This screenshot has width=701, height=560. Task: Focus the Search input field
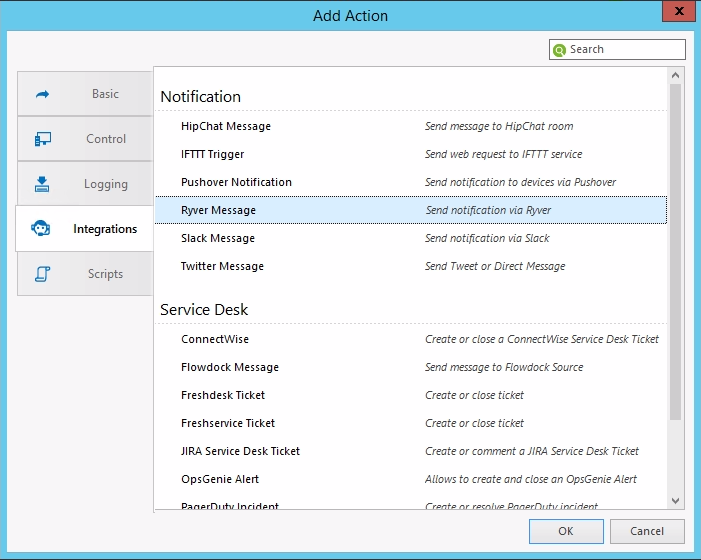coord(617,49)
